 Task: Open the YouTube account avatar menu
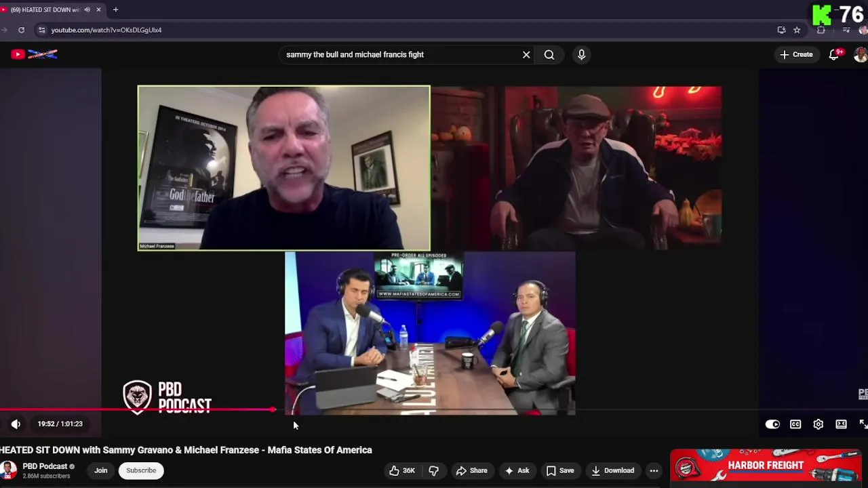click(861, 55)
